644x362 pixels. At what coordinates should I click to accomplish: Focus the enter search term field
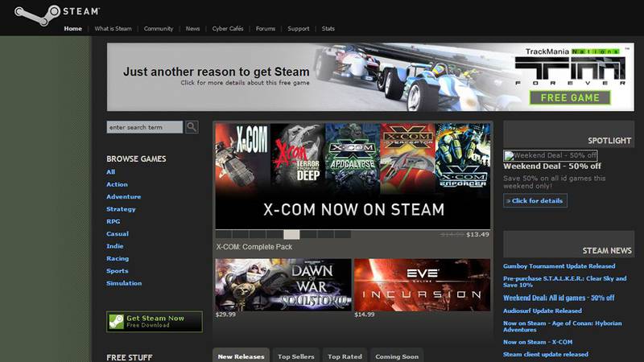[x=145, y=127]
